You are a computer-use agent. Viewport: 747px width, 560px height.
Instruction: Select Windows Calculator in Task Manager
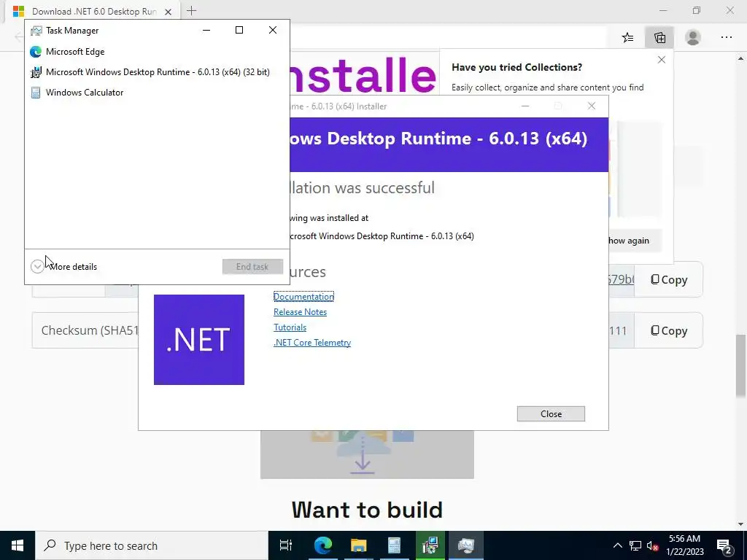pyautogui.click(x=157, y=93)
